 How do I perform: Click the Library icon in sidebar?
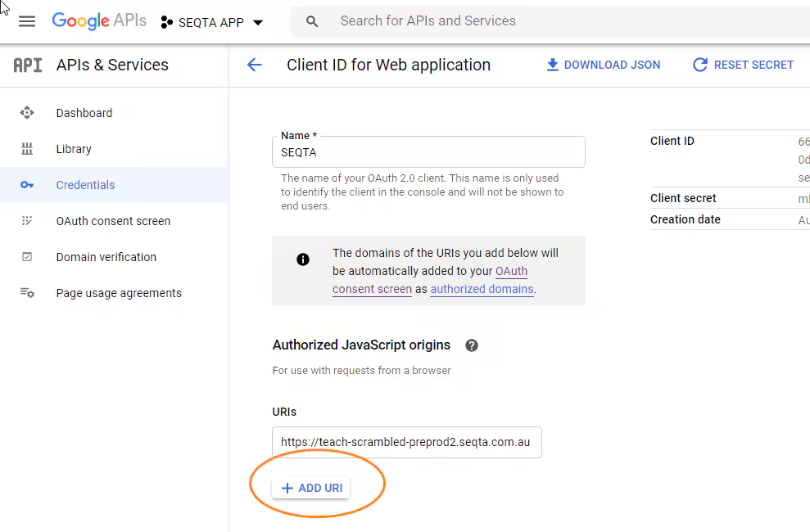pyautogui.click(x=27, y=149)
